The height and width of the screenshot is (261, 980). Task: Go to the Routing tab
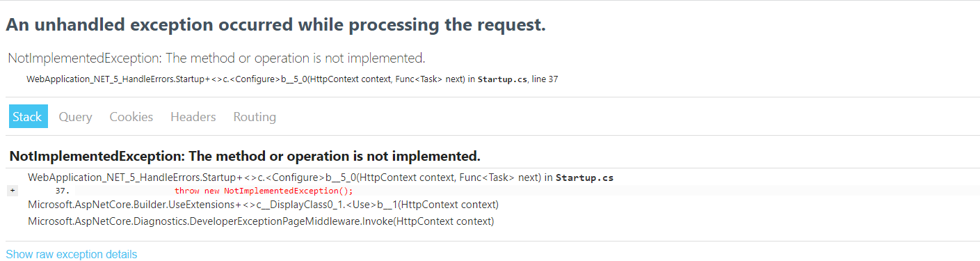pos(255,117)
